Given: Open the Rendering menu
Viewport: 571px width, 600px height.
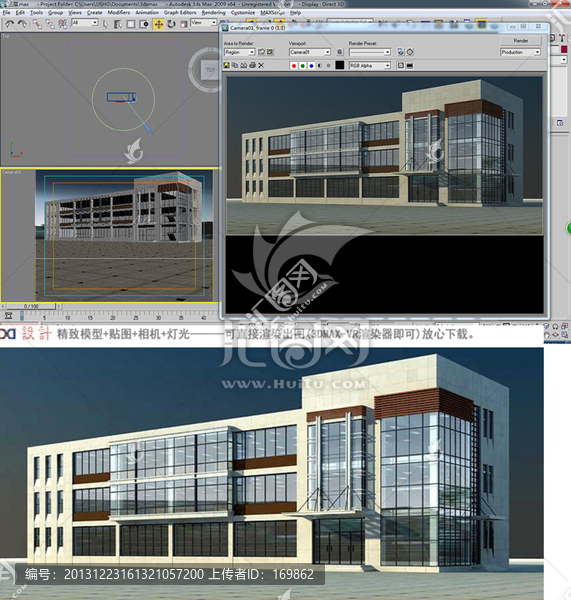Looking at the screenshot, I should coord(214,13).
